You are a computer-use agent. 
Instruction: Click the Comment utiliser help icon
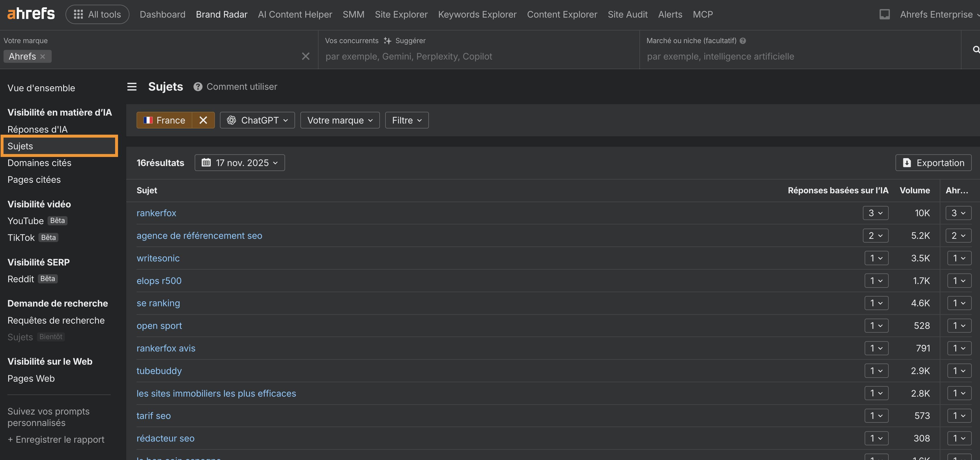pyautogui.click(x=198, y=87)
